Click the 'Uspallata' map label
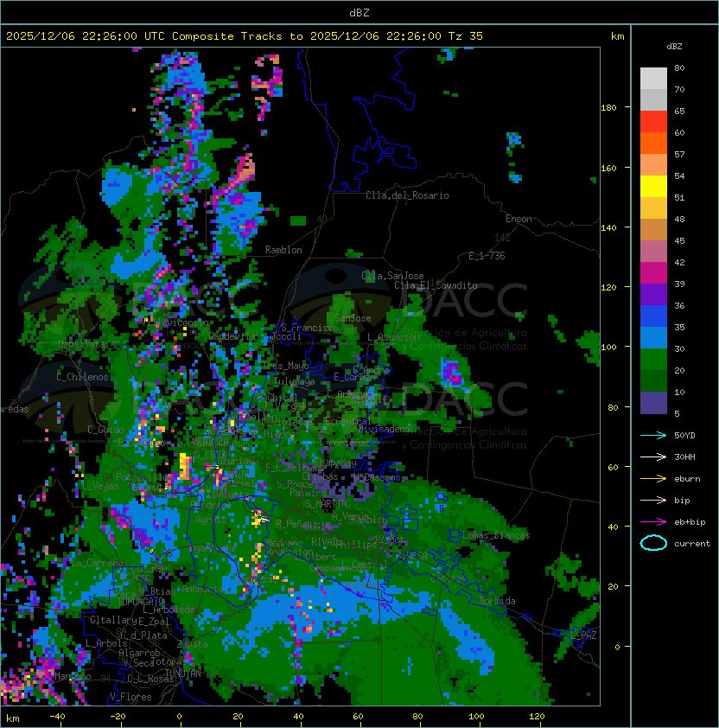 pyautogui.click(x=81, y=344)
